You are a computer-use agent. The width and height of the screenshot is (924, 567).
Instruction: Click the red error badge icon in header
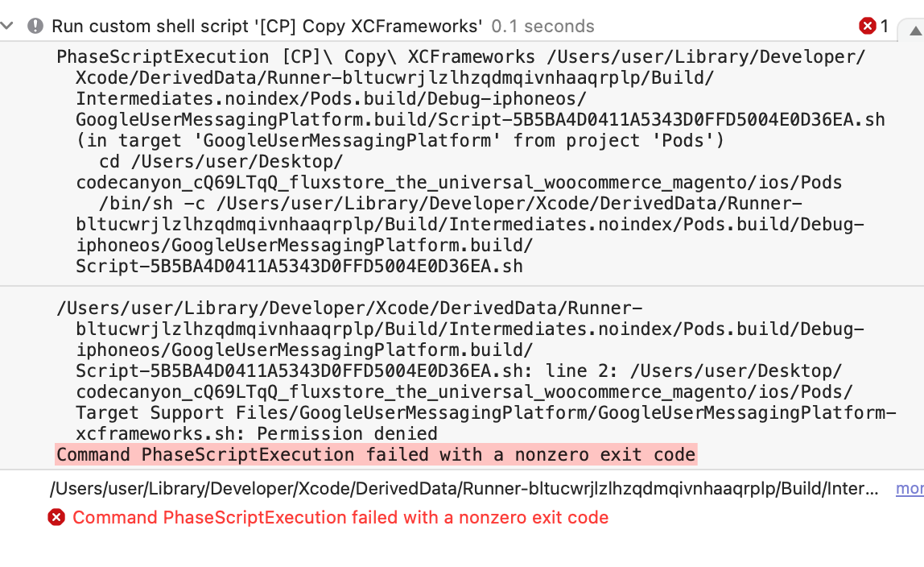click(x=867, y=26)
